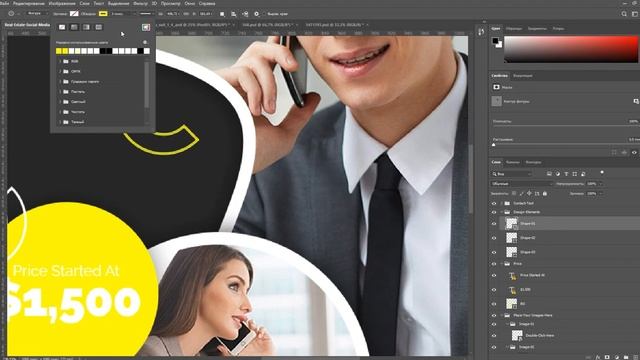Choose pattern stroke type in popup
The height and width of the screenshot is (360, 640).
point(99,27)
